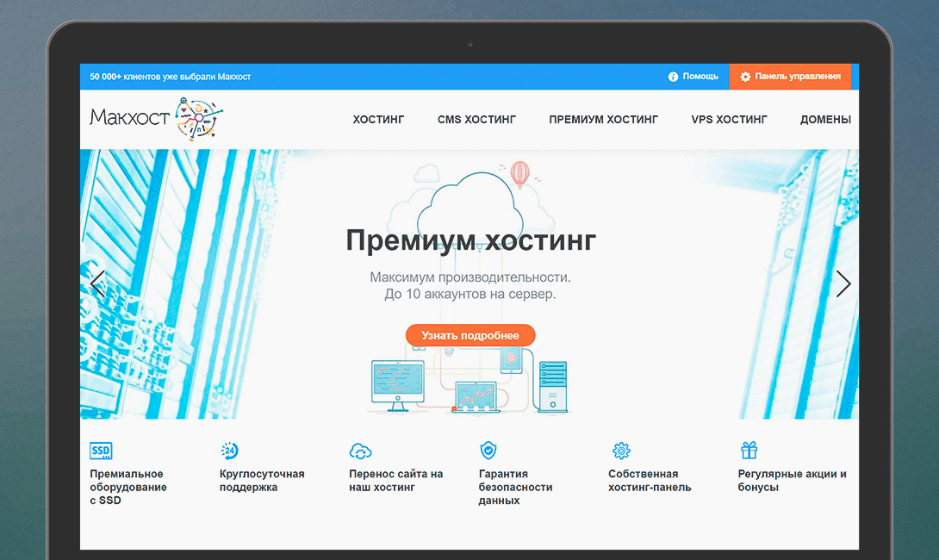
Task: Click the cloud site transfer icon
Action: pos(360,451)
